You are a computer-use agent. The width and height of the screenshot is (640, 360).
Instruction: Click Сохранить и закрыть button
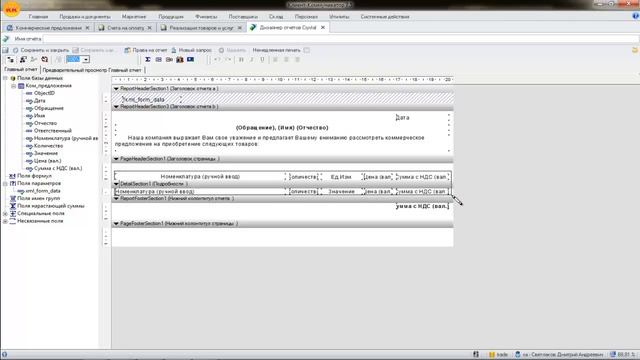tap(41, 50)
